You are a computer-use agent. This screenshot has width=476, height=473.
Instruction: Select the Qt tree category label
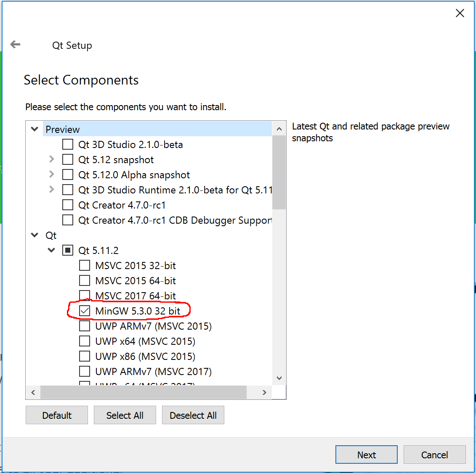[x=51, y=235]
